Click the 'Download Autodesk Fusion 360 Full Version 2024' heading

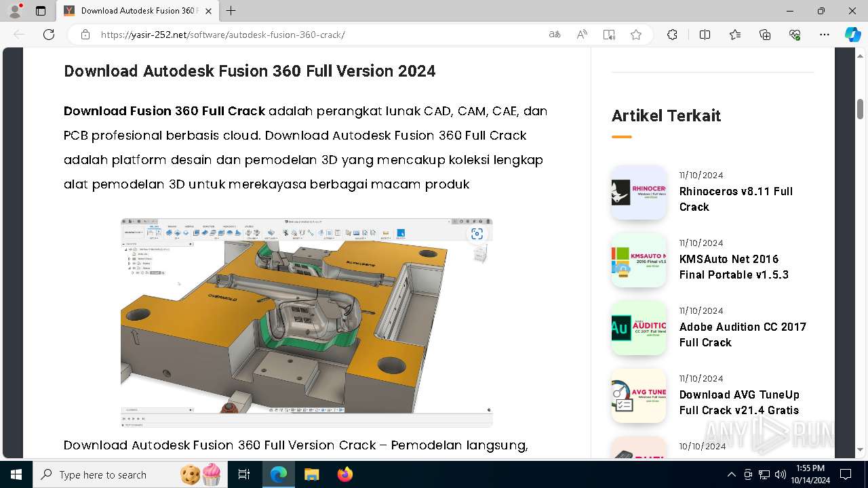(250, 71)
